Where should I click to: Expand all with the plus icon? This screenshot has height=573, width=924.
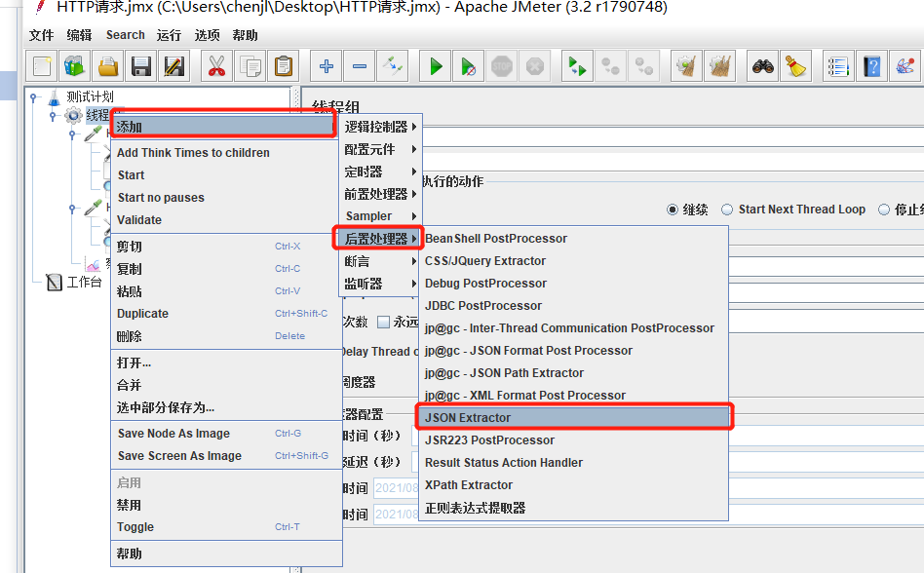pyautogui.click(x=326, y=66)
